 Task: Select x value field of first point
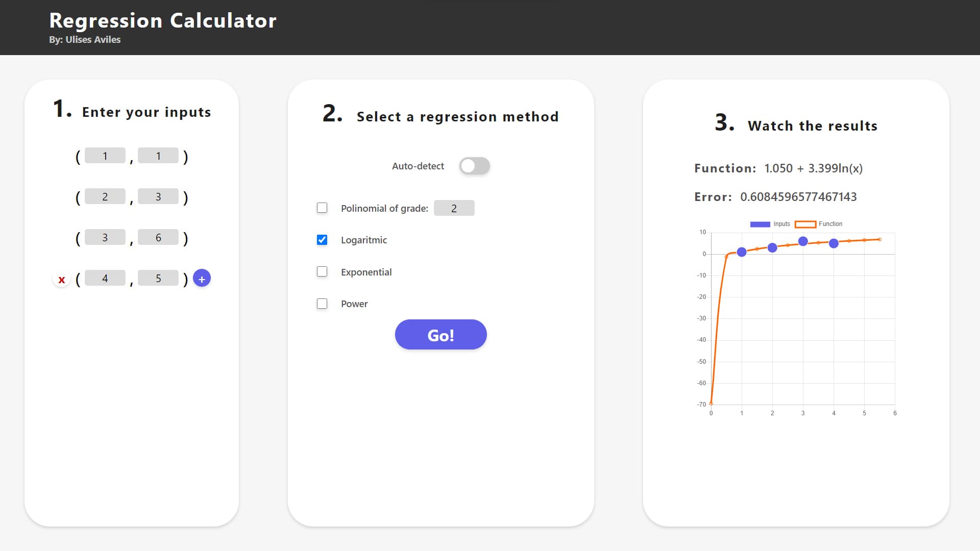click(x=105, y=156)
